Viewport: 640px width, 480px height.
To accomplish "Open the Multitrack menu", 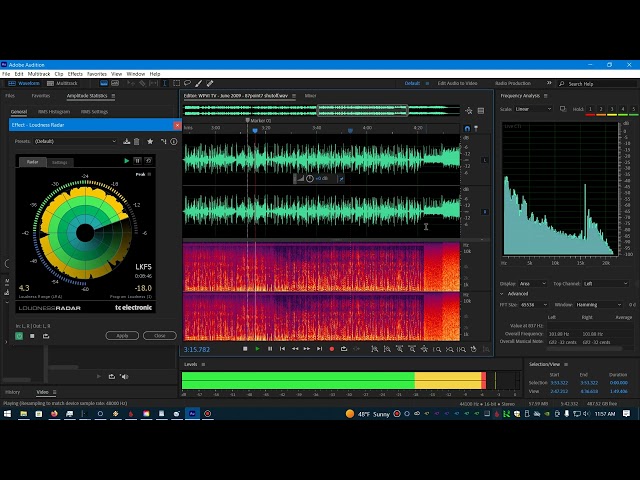I will [x=39, y=74].
